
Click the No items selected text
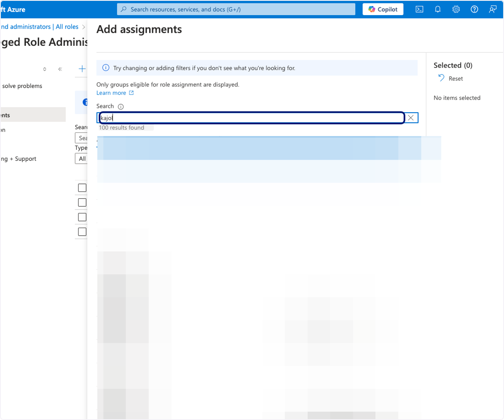point(457,98)
